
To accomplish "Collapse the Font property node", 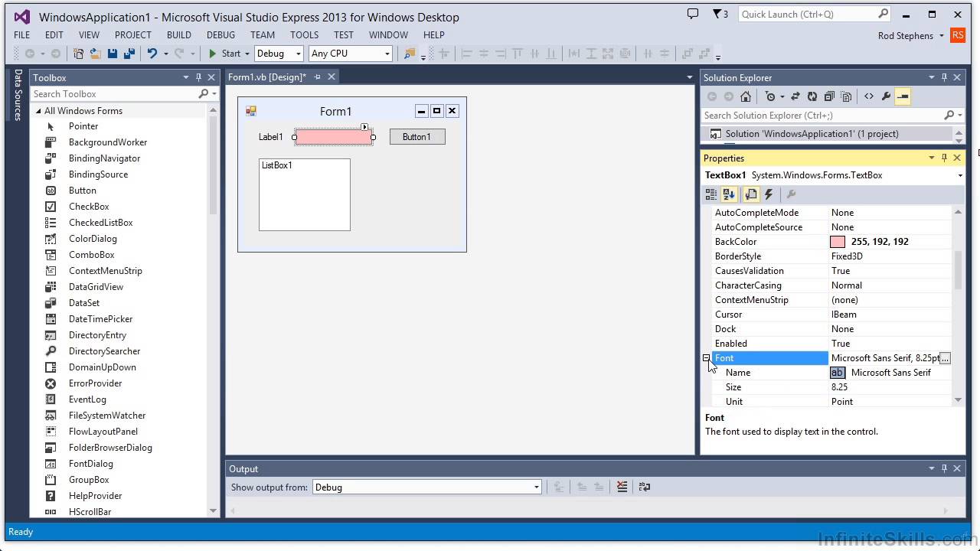I will coord(707,358).
